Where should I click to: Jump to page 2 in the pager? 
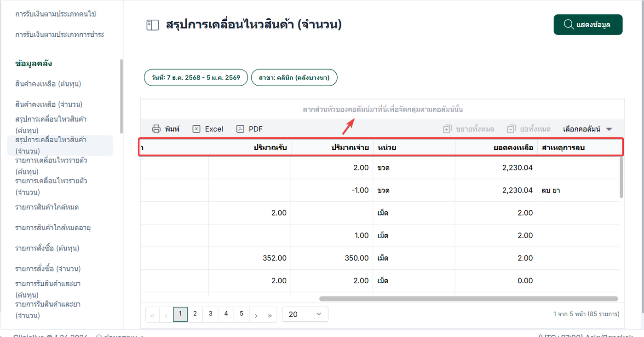point(195,314)
